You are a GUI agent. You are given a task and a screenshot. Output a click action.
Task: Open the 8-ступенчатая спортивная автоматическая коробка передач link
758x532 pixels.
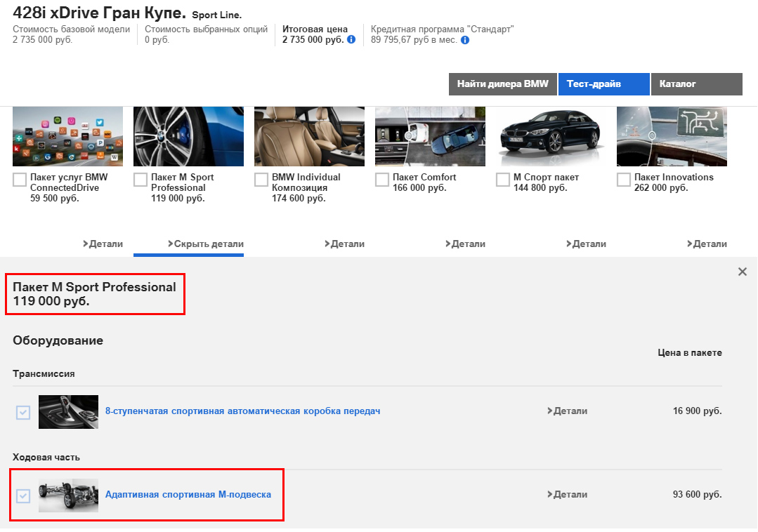pos(242,411)
